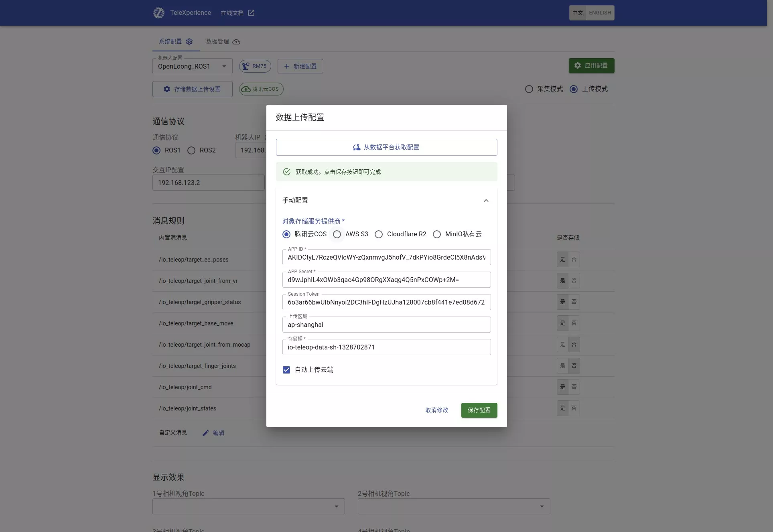Click the Session Token input field

(387, 302)
